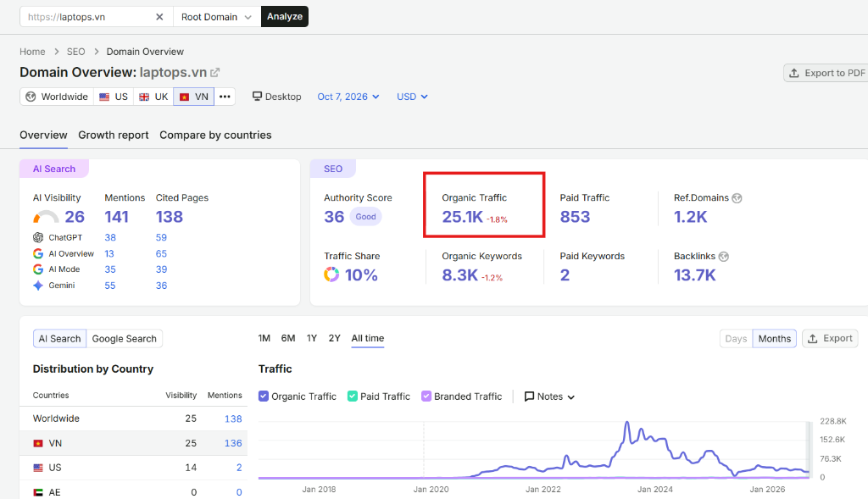Click the AE flag in country table
The image size is (868, 499).
[x=38, y=492]
